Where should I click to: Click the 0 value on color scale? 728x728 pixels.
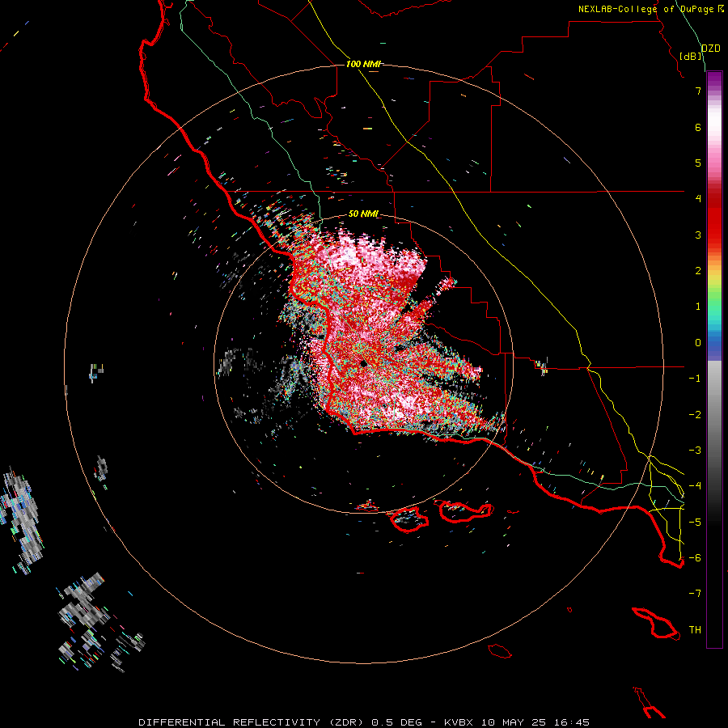pos(698,342)
